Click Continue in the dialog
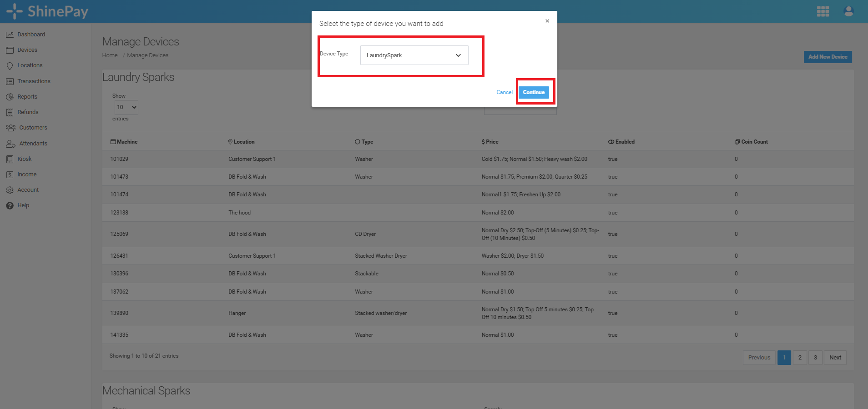Viewport: 868px width, 409px height. [x=534, y=92]
